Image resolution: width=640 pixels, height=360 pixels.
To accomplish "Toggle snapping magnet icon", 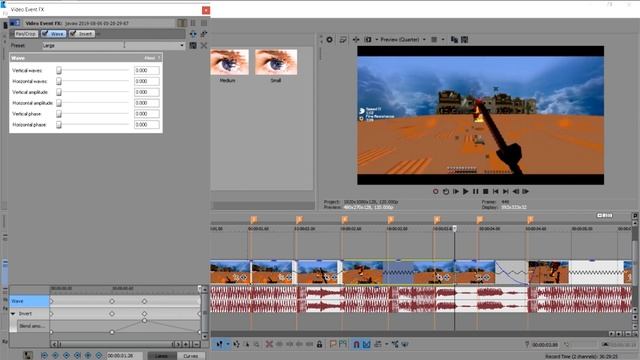I will click(x=356, y=344).
